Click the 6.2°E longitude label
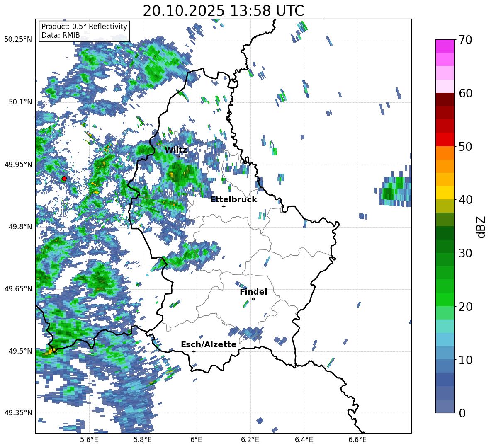Screen dimensions: 491x448 250,440
